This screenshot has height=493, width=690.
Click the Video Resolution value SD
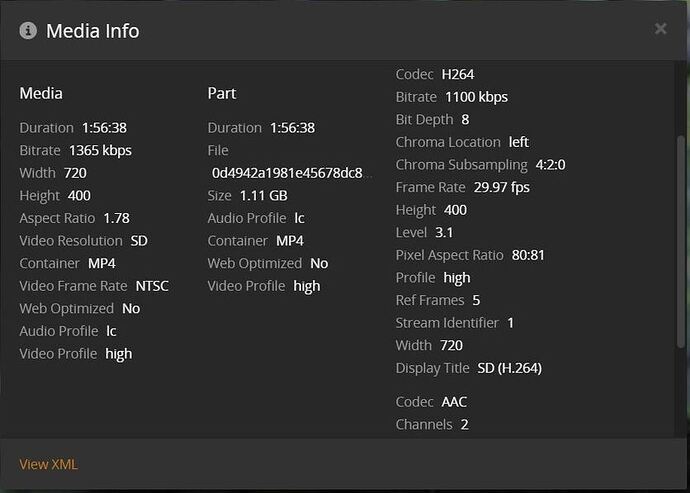pos(141,241)
